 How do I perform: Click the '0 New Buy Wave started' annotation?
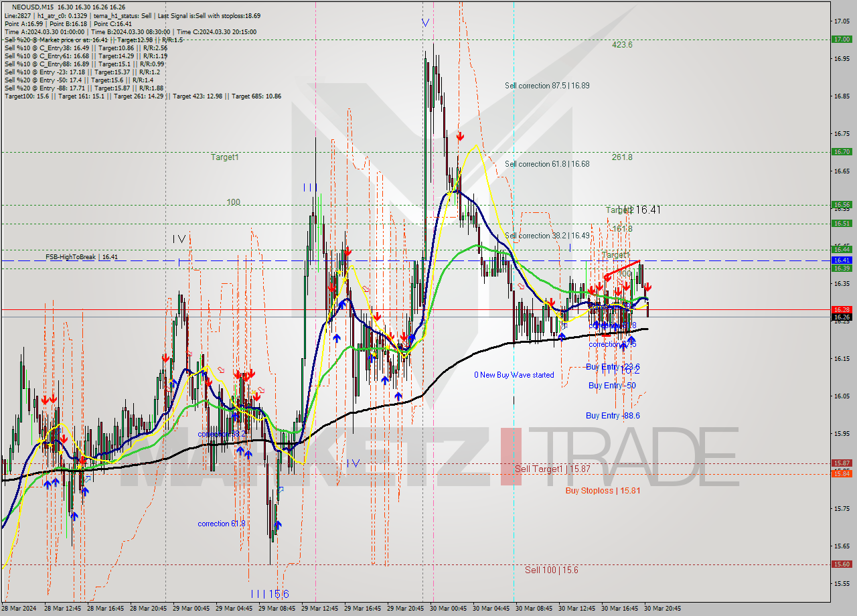pyautogui.click(x=514, y=375)
